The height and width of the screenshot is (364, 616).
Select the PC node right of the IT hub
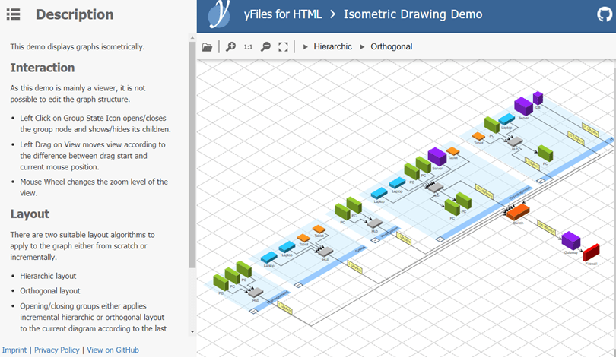[545, 154]
